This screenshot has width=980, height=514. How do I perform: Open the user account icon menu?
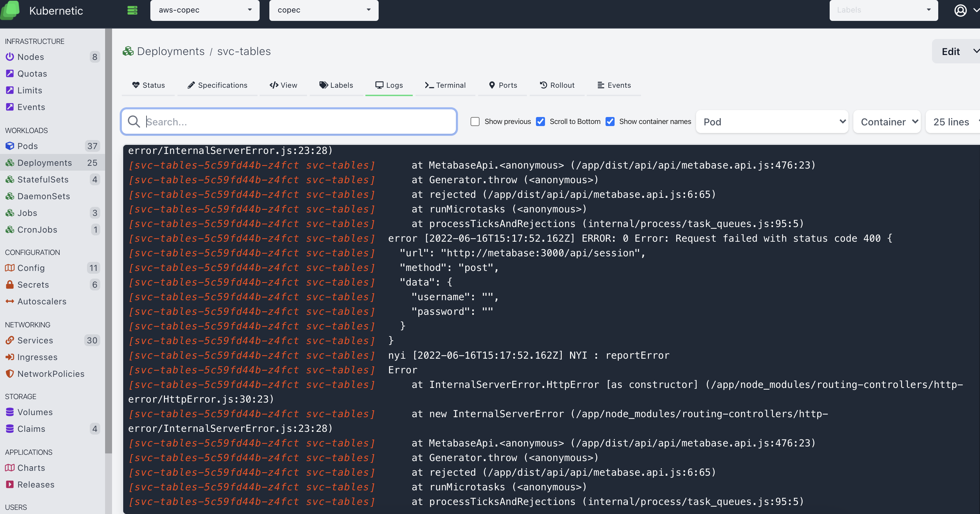[961, 10]
